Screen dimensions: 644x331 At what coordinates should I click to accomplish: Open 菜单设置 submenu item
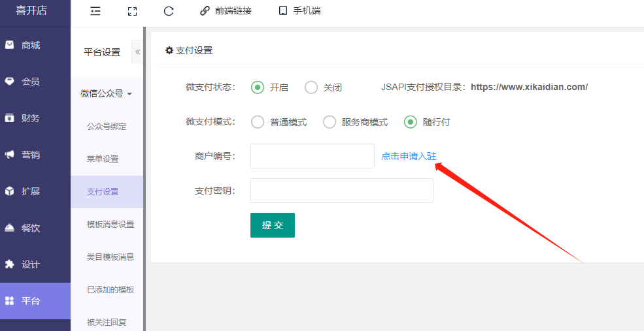click(107, 159)
